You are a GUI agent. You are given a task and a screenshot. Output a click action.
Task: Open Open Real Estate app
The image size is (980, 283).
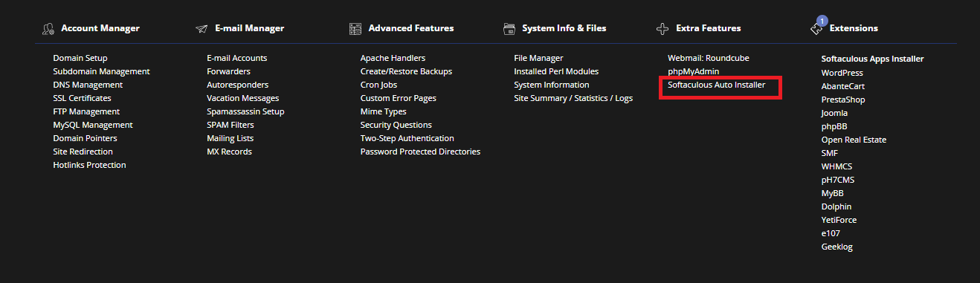[x=854, y=140]
